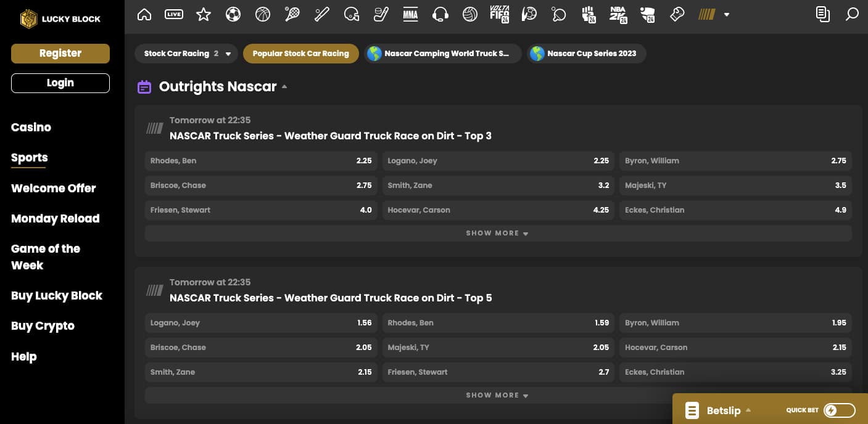Select the Volta FIFA 24 icon
868x424 pixels.
coord(499,14)
